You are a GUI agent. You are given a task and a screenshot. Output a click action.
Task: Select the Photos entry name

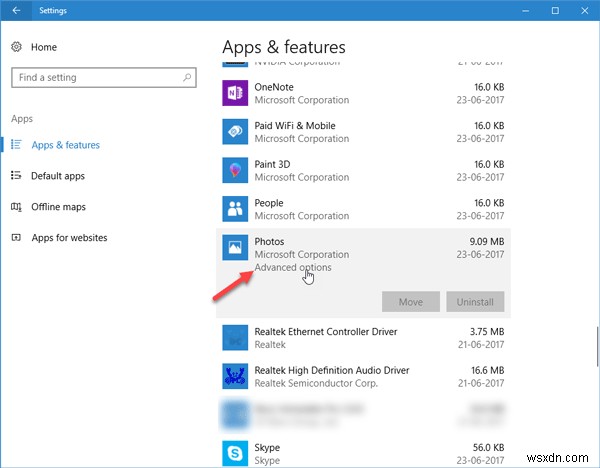[x=269, y=241]
